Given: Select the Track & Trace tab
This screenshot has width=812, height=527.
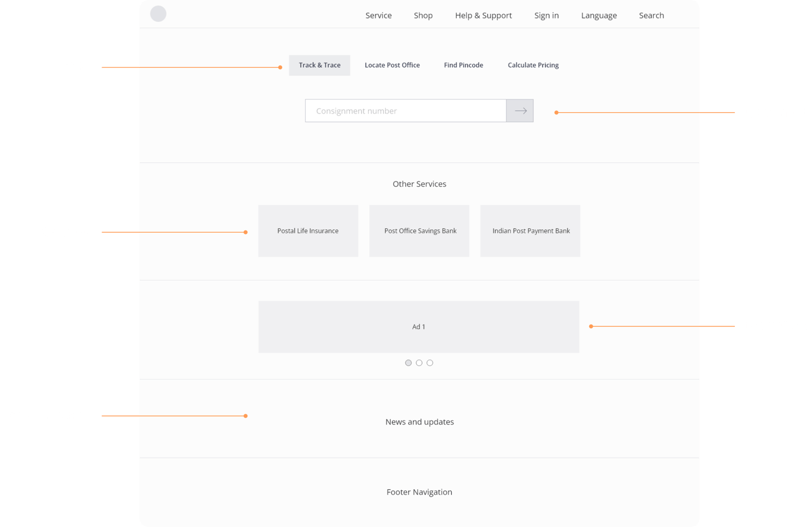Looking at the screenshot, I should coord(319,65).
